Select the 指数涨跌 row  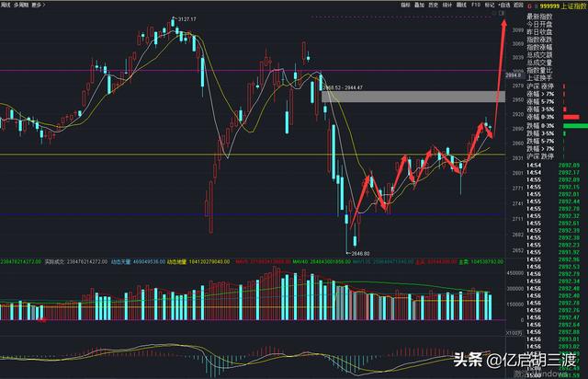(x=539, y=40)
